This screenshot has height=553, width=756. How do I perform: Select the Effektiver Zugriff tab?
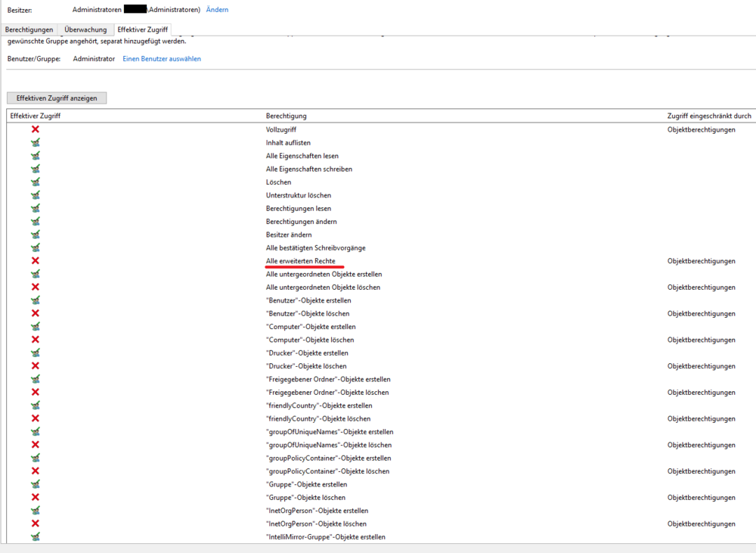[143, 30]
